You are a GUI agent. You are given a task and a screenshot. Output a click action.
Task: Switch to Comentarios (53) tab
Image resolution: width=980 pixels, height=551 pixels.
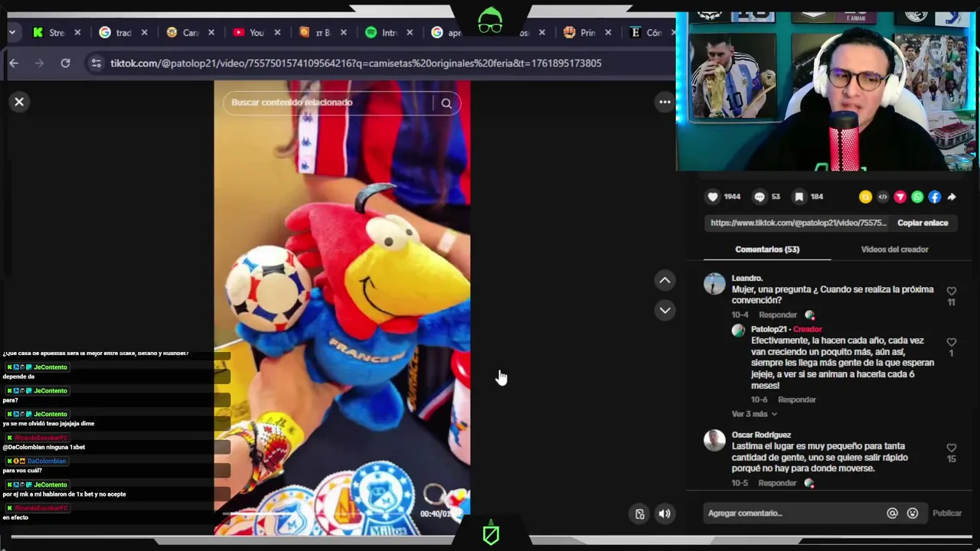[767, 249]
